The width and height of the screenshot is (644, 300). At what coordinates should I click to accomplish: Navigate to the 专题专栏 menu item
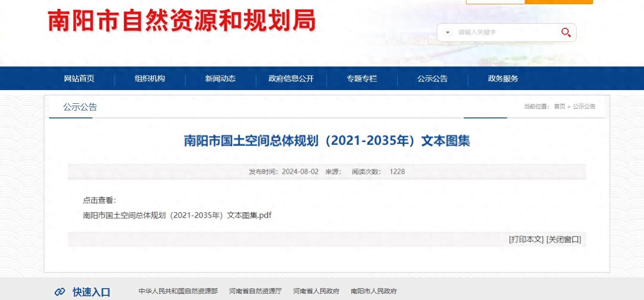pyautogui.click(x=362, y=79)
